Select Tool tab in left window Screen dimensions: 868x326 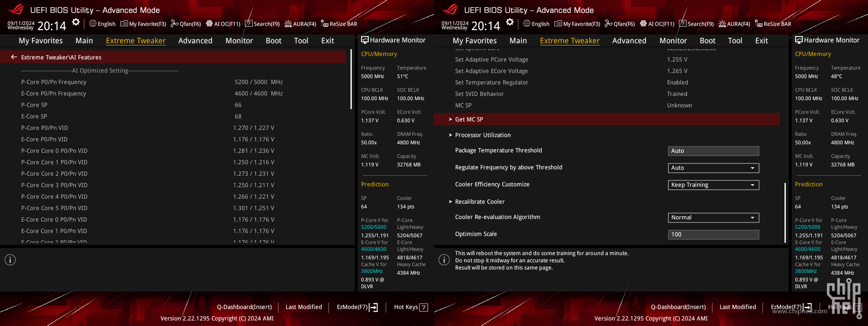pos(301,41)
